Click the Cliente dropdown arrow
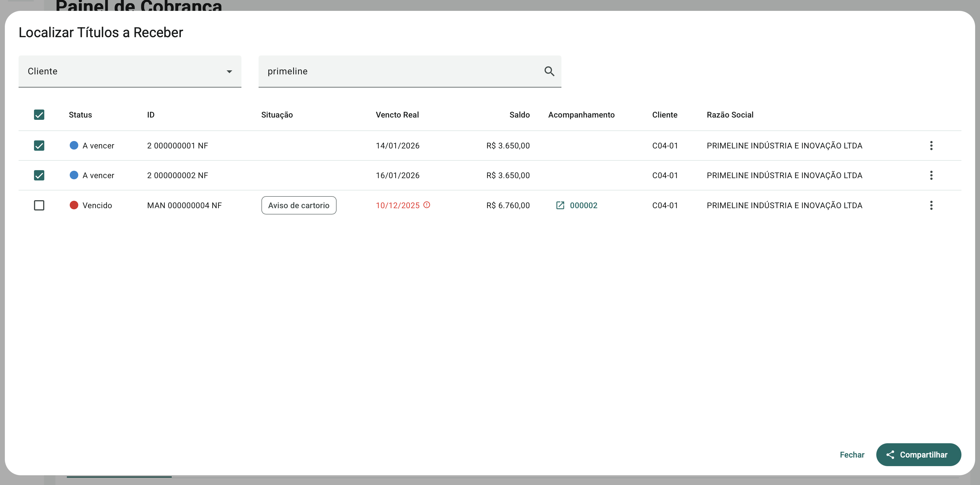The image size is (980, 485). (229, 71)
